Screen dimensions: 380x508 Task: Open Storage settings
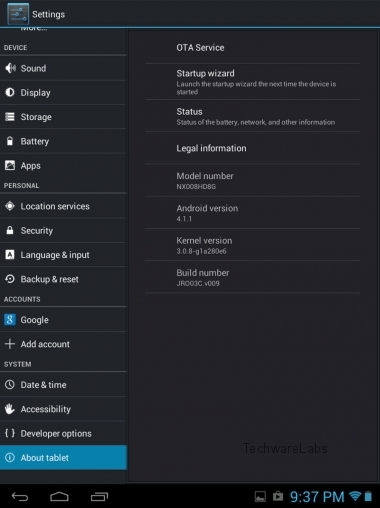point(63,117)
